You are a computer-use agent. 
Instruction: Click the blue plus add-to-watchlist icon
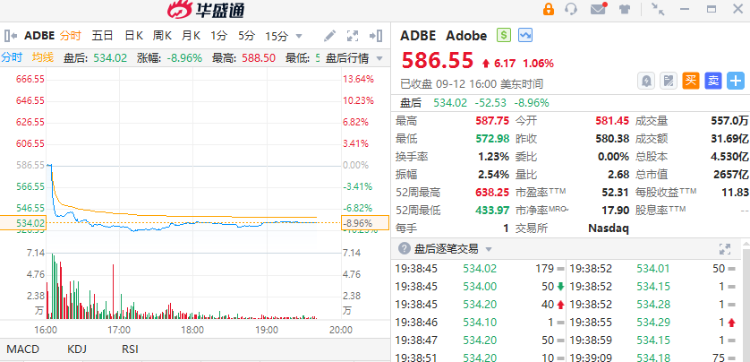736,81
